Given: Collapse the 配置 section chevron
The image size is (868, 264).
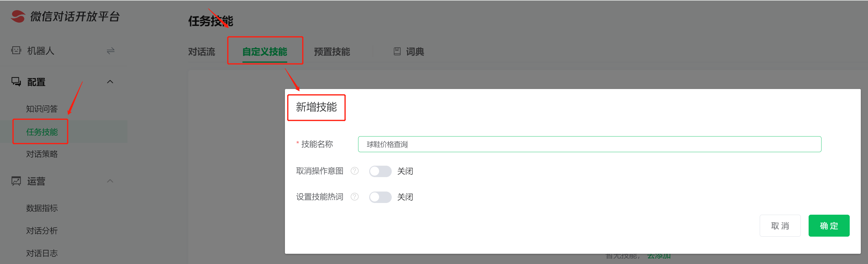Looking at the screenshot, I should coord(110,82).
